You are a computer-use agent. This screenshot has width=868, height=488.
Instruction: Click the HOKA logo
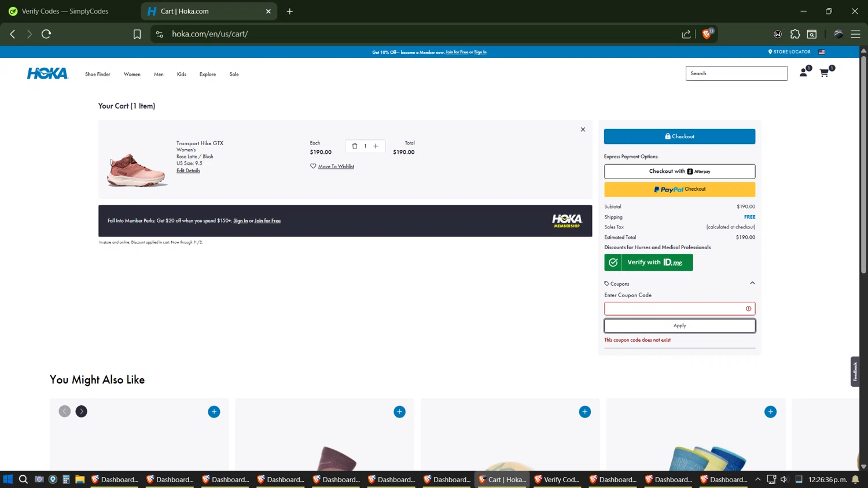click(47, 73)
